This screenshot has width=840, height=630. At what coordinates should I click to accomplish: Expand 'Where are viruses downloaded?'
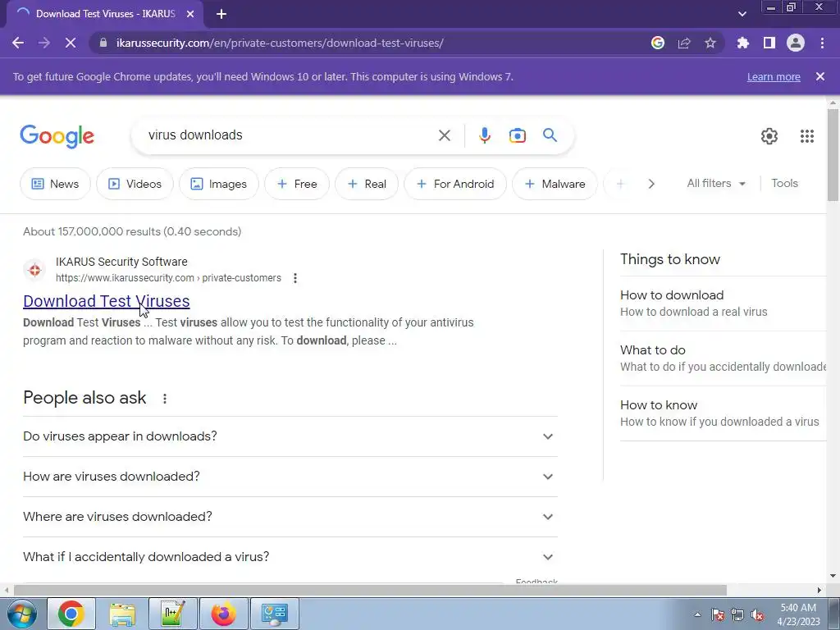(x=290, y=517)
